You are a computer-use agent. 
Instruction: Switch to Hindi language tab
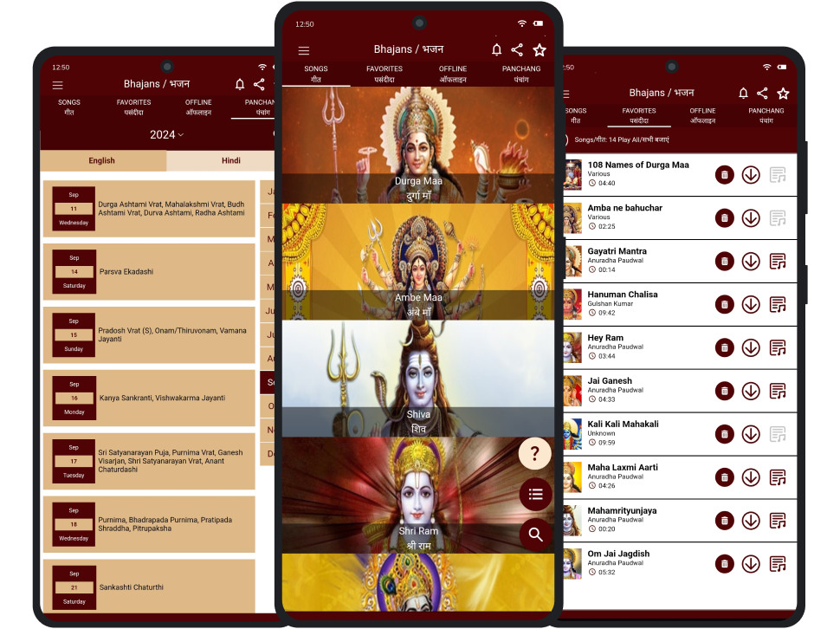pos(221,161)
